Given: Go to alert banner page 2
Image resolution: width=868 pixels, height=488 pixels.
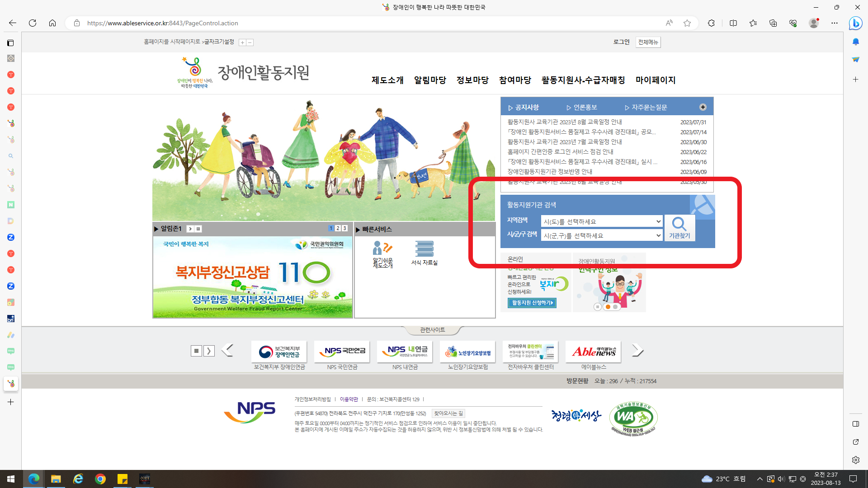Looking at the screenshot, I should tap(338, 228).
